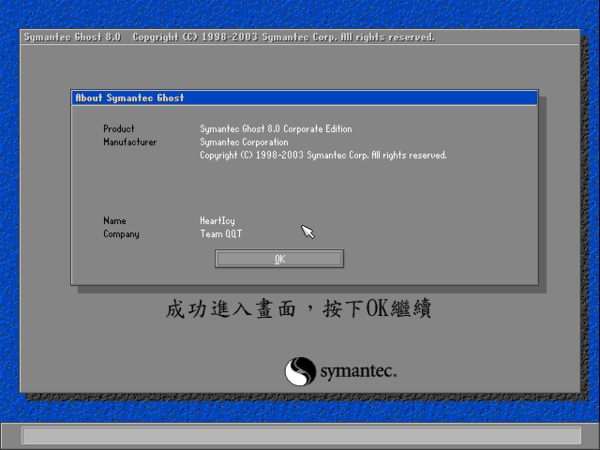Viewport: 600px width, 450px height.
Task: Click the 'Team QQT' company value
Action: [x=221, y=234]
